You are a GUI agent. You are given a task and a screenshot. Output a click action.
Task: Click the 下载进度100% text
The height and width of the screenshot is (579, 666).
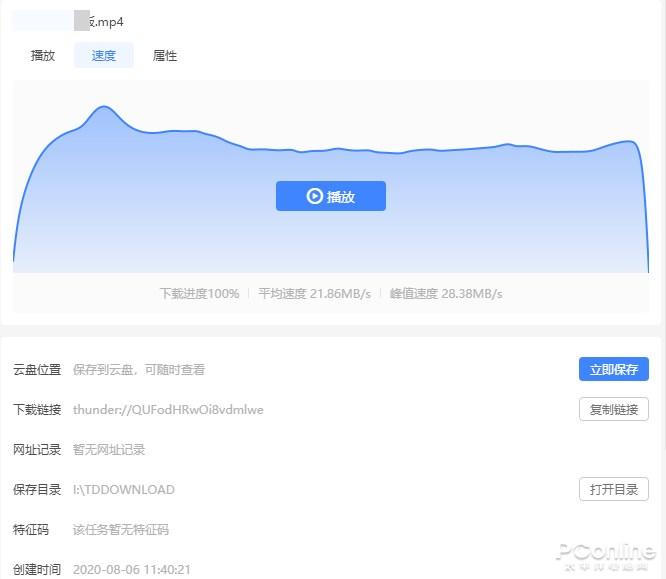pos(199,294)
